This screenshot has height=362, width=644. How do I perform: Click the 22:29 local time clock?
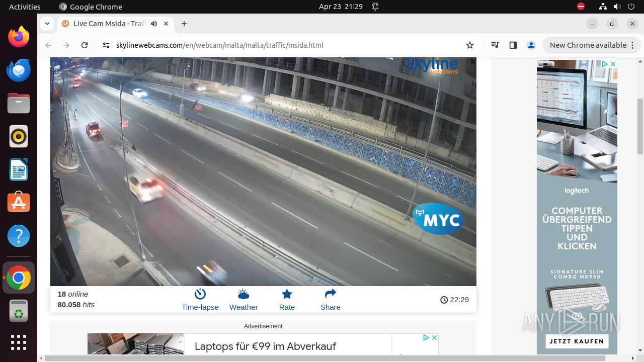454,300
